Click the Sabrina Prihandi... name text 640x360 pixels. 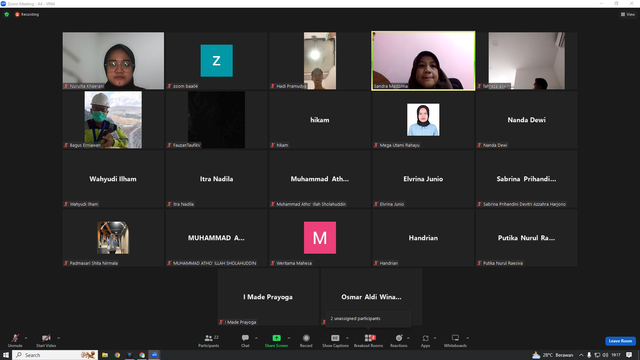point(527,179)
